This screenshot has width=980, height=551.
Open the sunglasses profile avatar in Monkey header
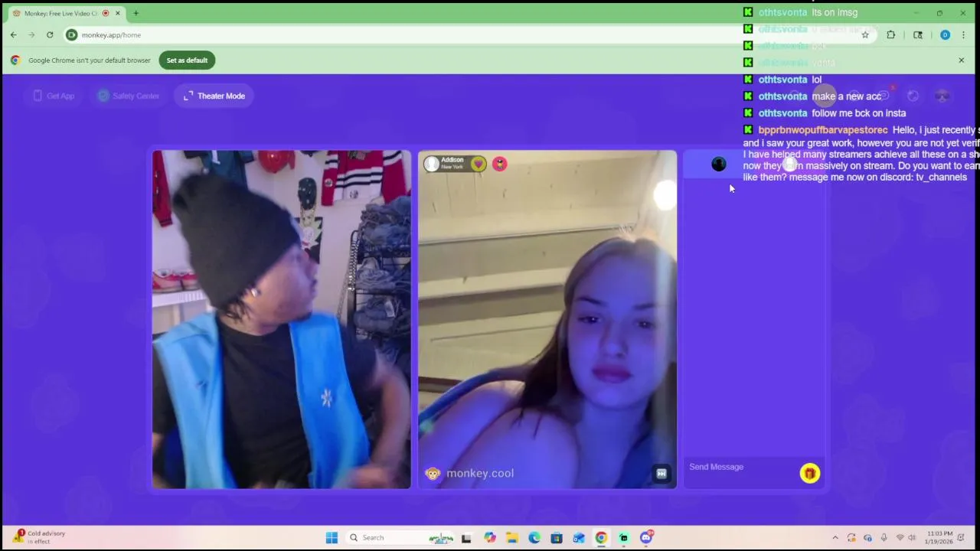[x=942, y=96]
